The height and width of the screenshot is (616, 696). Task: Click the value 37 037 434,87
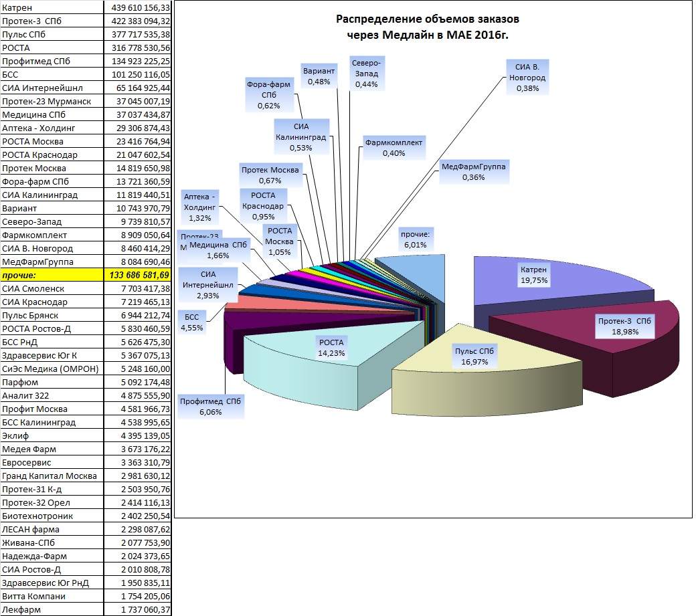[x=138, y=114]
